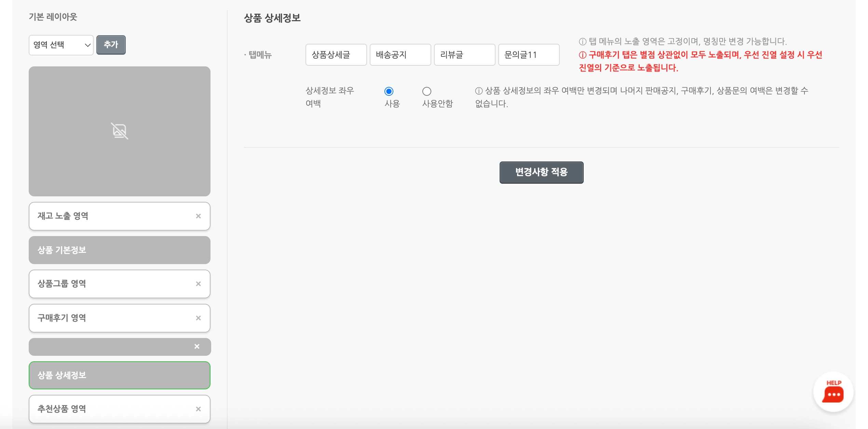Viewport: 868px width, 429px height.
Task: Select the 상품 상세정보 layout block
Action: [119, 375]
